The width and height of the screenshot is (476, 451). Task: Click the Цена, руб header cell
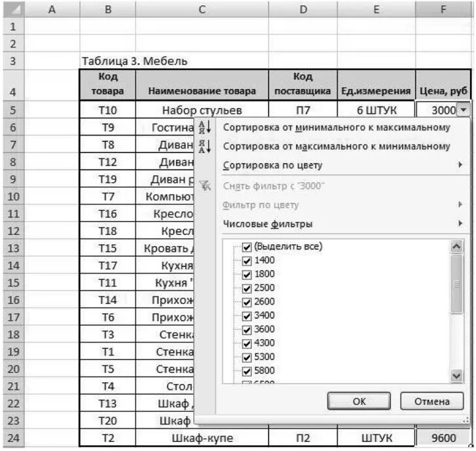(x=443, y=85)
